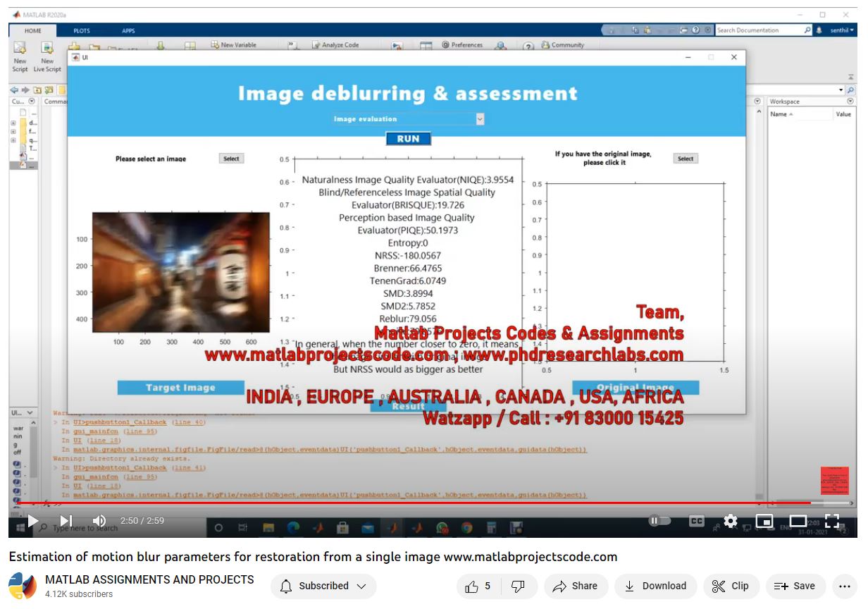Sort Workspace by the Name column
The width and height of the screenshot is (868, 609).
(782, 114)
